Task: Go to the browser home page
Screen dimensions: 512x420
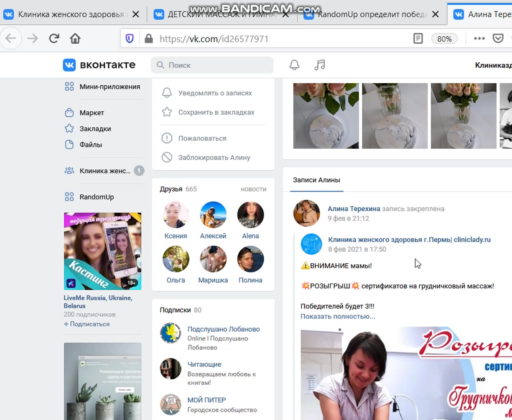Action: [75, 38]
